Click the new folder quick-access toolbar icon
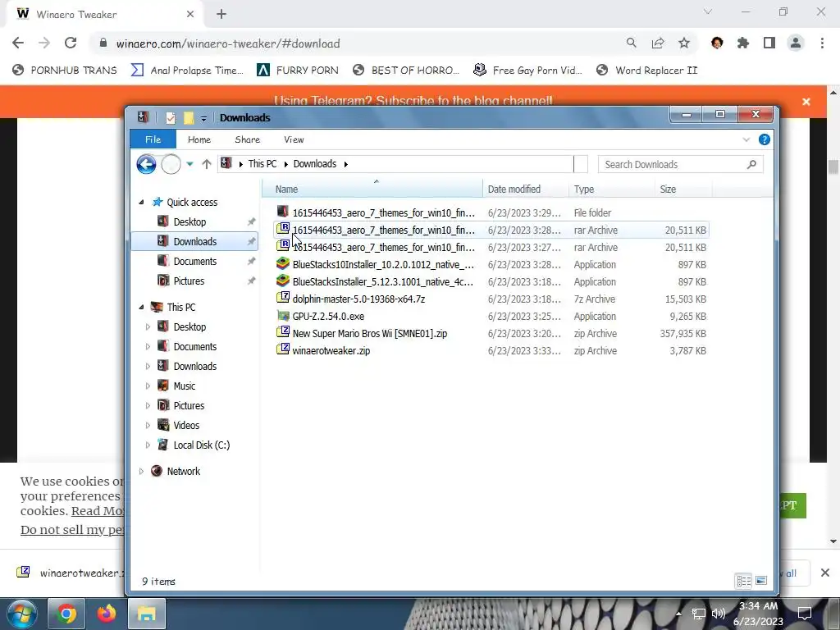The height and width of the screenshot is (630, 840). pyautogui.click(x=189, y=118)
